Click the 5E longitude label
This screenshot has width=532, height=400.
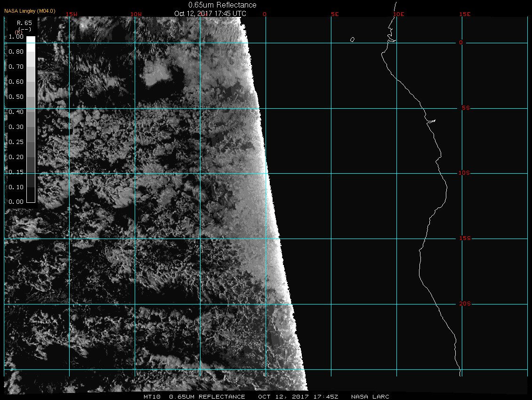click(x=335, y=14)
